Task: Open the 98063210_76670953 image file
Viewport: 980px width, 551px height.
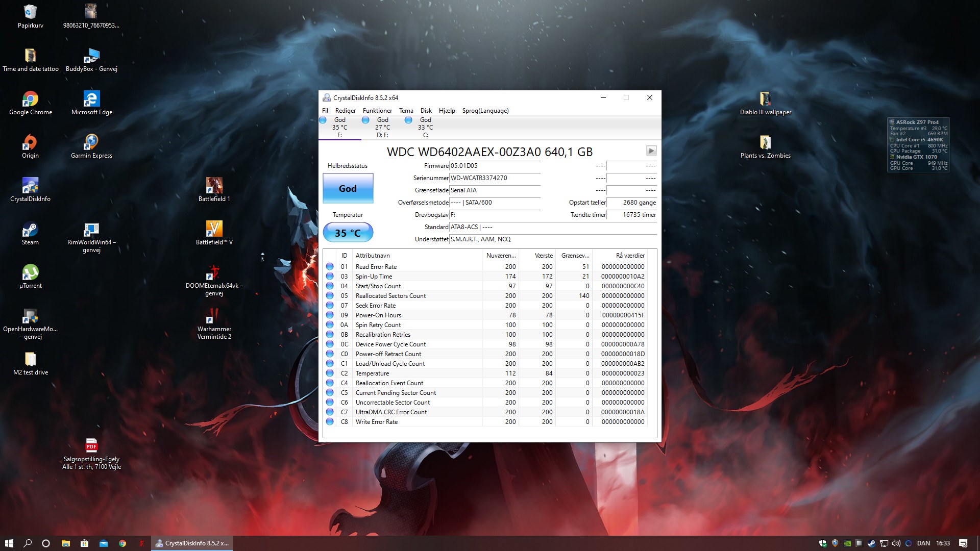Action: coord(91,16)
